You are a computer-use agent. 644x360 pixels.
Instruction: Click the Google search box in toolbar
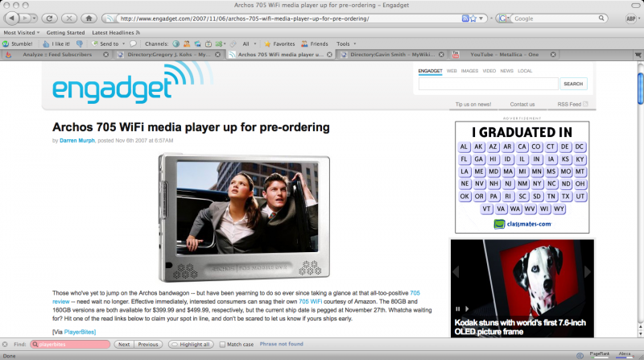(555, 19)
